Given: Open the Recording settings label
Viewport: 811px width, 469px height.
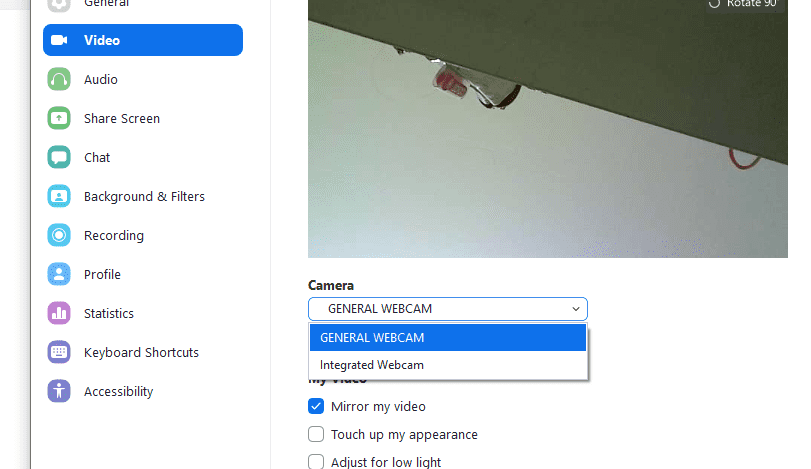Looking at the screenshot, I should pos(114,235).
